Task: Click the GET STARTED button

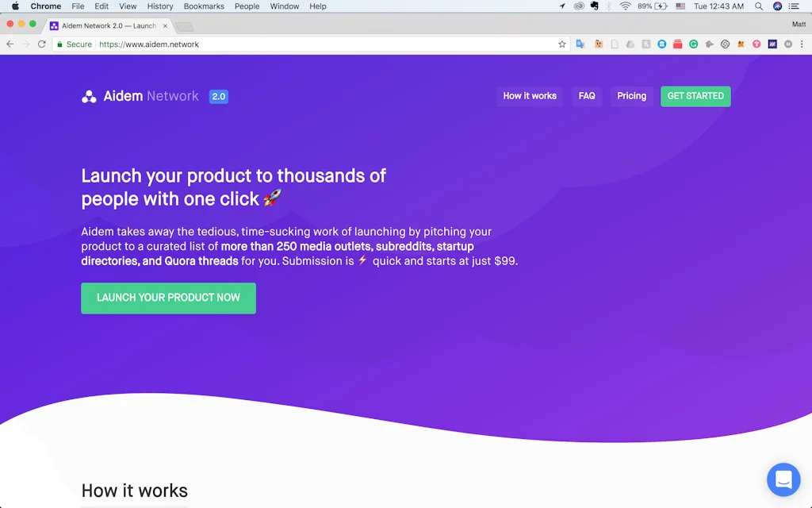Action: point(695,96)
